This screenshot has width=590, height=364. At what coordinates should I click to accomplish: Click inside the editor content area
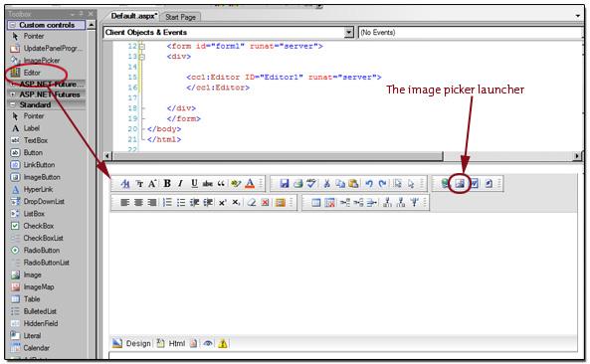(x=343, y=274)
